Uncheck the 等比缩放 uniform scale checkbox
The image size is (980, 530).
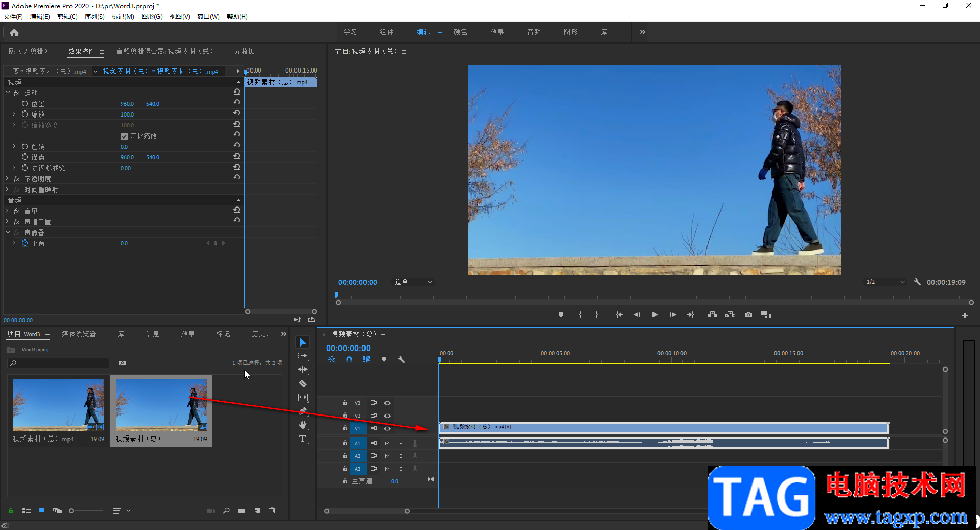click(124, 136)
